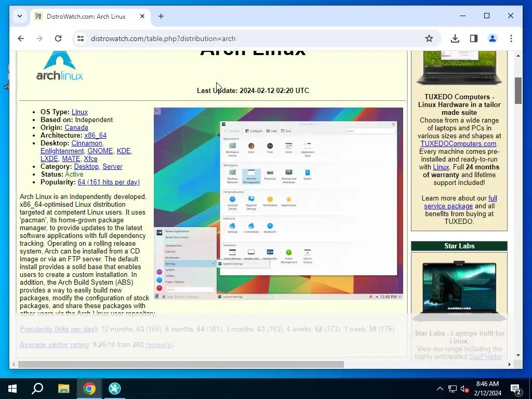Open Chrome three-dot menu

tap(511, 38)
